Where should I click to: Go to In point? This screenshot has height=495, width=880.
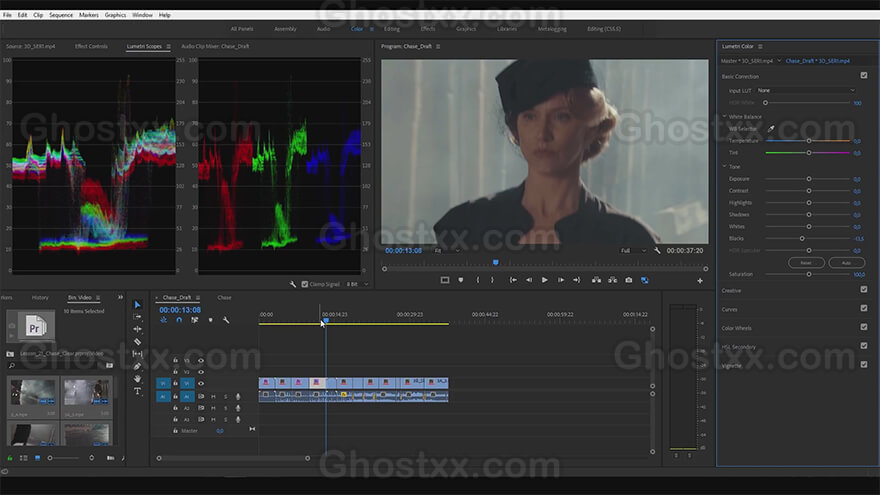[513, 279]
